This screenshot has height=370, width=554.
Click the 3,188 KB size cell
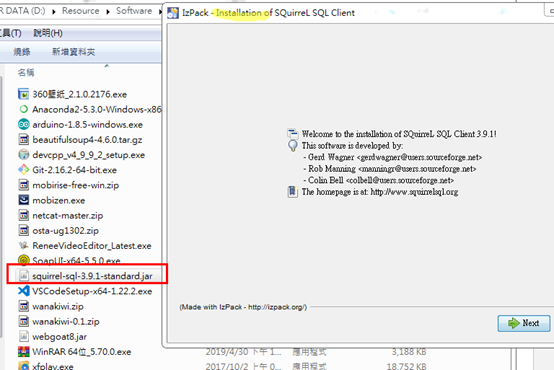coord(409,352)
